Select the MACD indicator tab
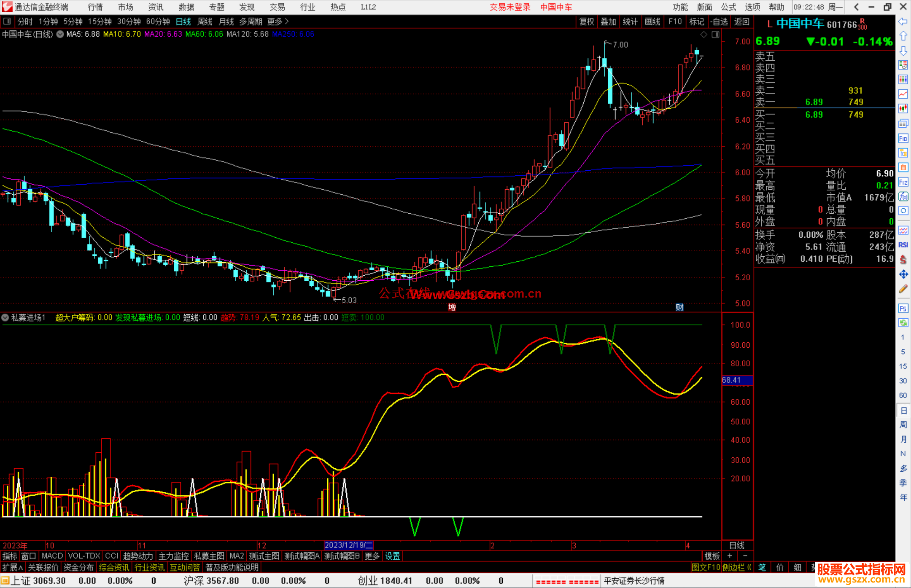911x588 pixels. pos(52,556)
